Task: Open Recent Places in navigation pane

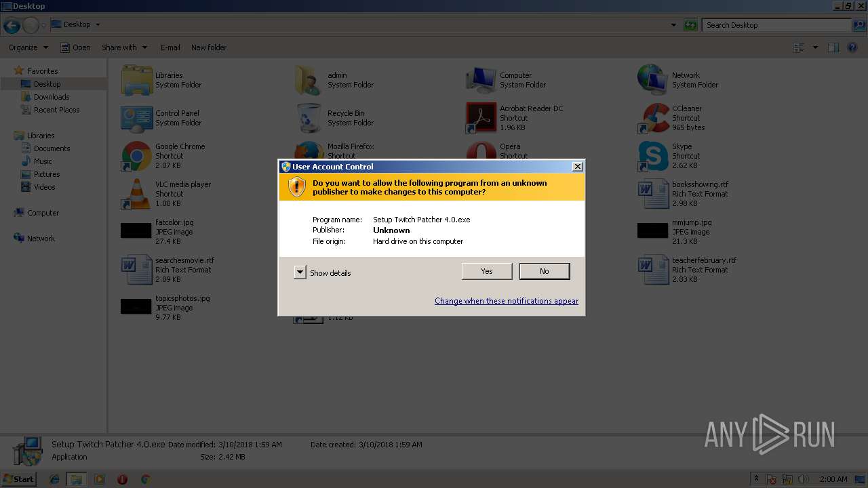Action: (56, 110)
